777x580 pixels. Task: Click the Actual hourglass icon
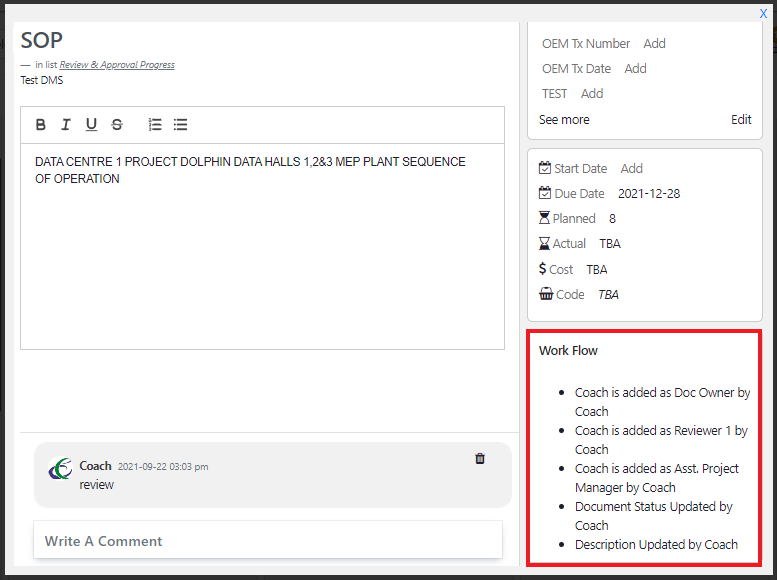coord(544,243)
